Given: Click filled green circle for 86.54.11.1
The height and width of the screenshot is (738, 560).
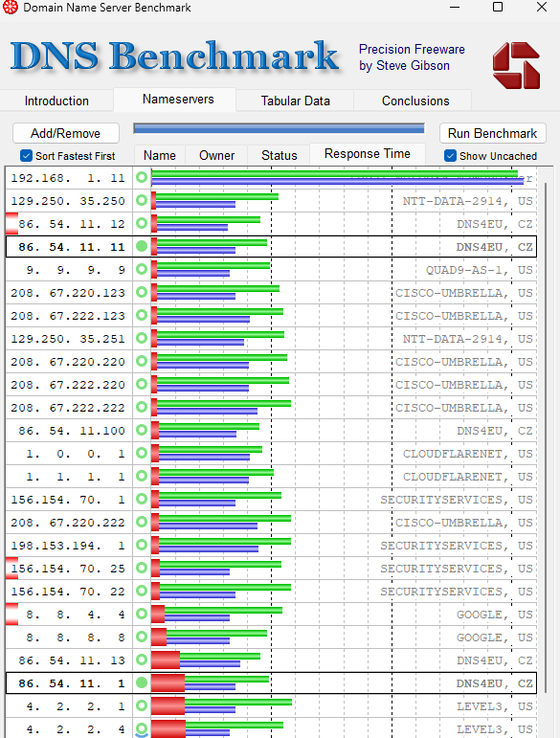Looking at the screenshot, I should [142, 682].
